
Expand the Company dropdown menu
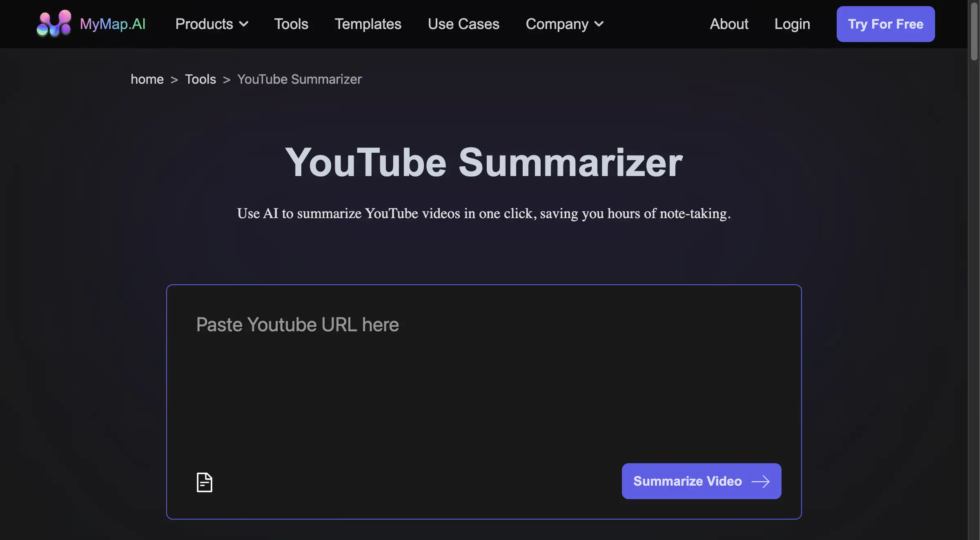pyautogui.click(x=598, y=24)
